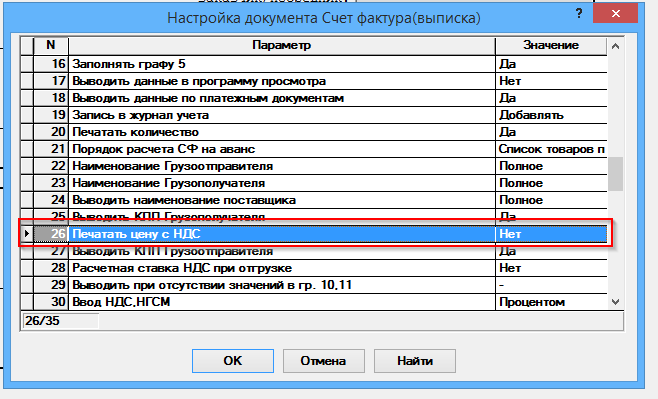Click value 'Добавлять' for журнал учета
The height and width of the screenshot is (399, 658).
[x=551, y=115]
